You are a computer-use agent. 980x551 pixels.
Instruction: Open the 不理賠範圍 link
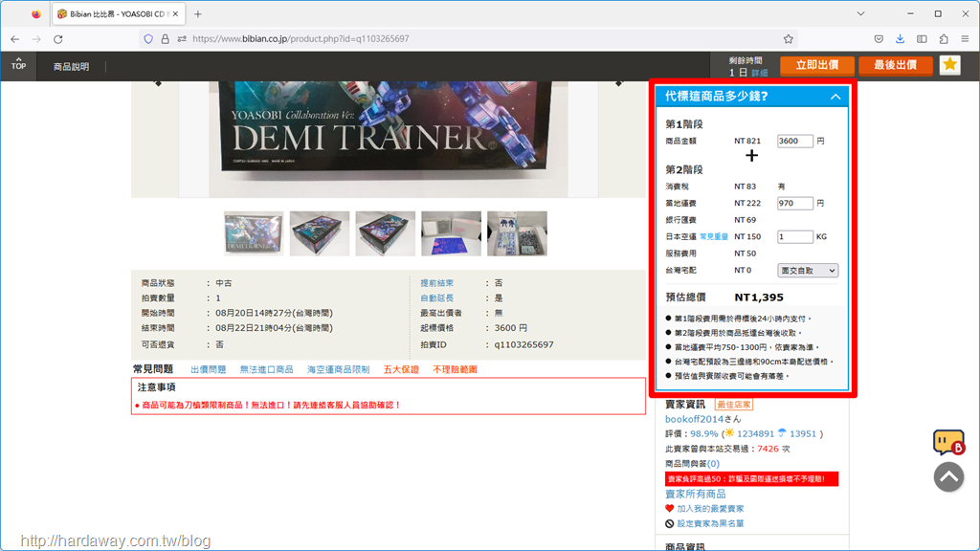pyautogui.click(x=455, y=370)
